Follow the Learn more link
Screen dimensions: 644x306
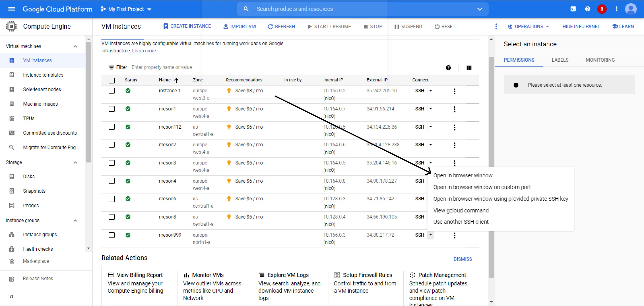pyautogui.click(x=144, y=51)
